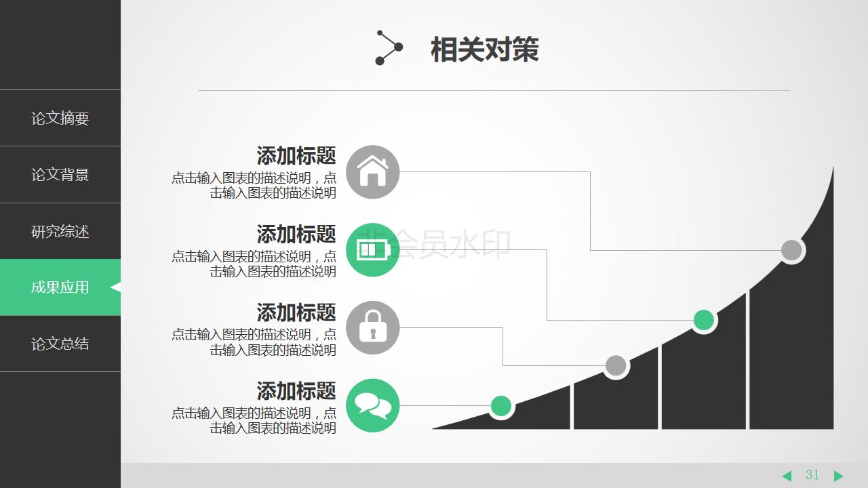Click the padlock icon next to third 添加标题

tap(372, 328)
